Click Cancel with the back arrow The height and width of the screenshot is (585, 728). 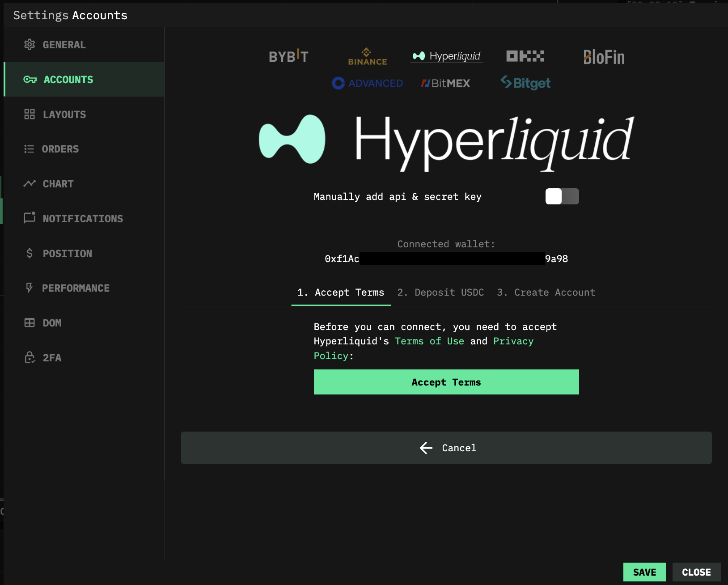(446, 448)
